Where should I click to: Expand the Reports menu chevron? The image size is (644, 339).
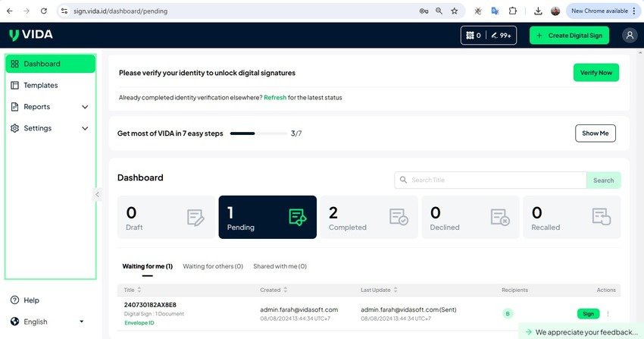[x=85, y=107]
